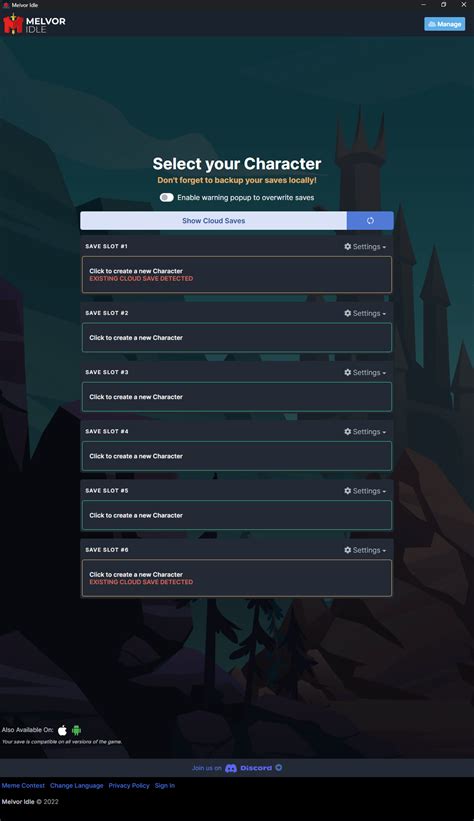Open the Privacy Policy link

click(x=129, y=785)
